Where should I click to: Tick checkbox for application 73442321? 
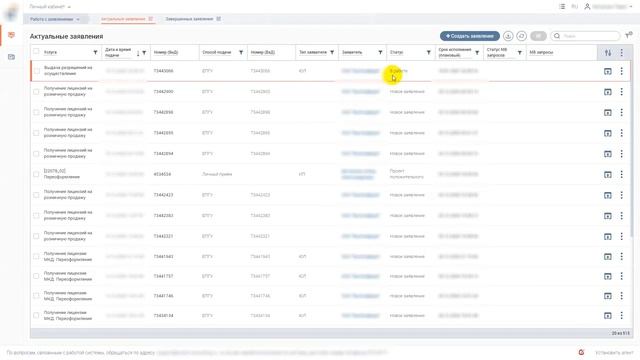coord(36,236)
